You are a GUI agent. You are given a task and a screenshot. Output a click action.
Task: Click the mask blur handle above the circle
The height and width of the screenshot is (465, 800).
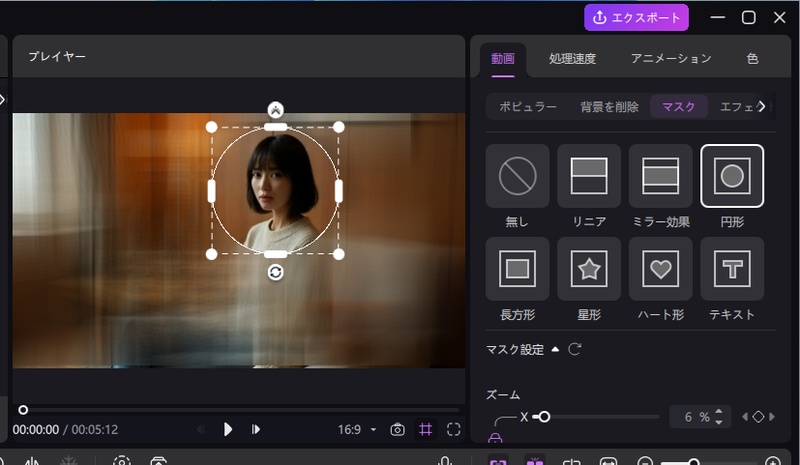pyautogui.click(x=276, y=110)
